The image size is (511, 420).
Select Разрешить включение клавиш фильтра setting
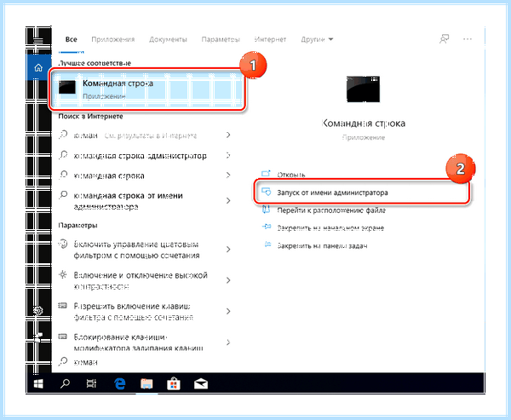134,312
